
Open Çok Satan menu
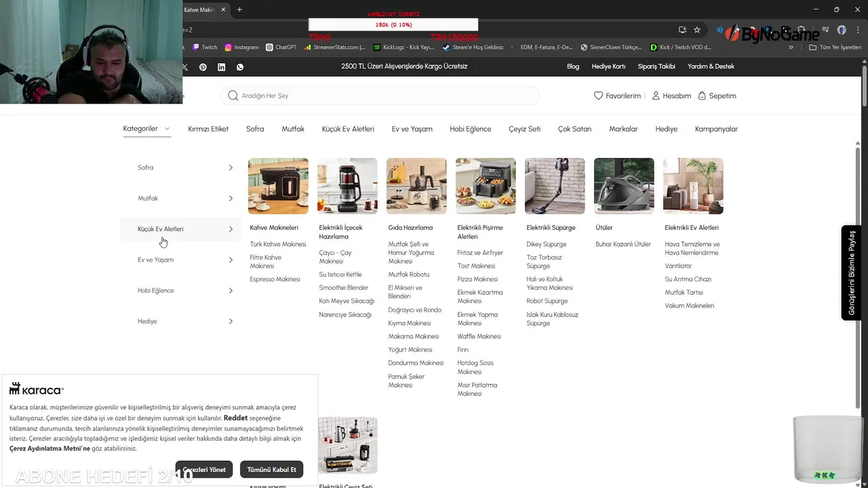coord(574,129)
